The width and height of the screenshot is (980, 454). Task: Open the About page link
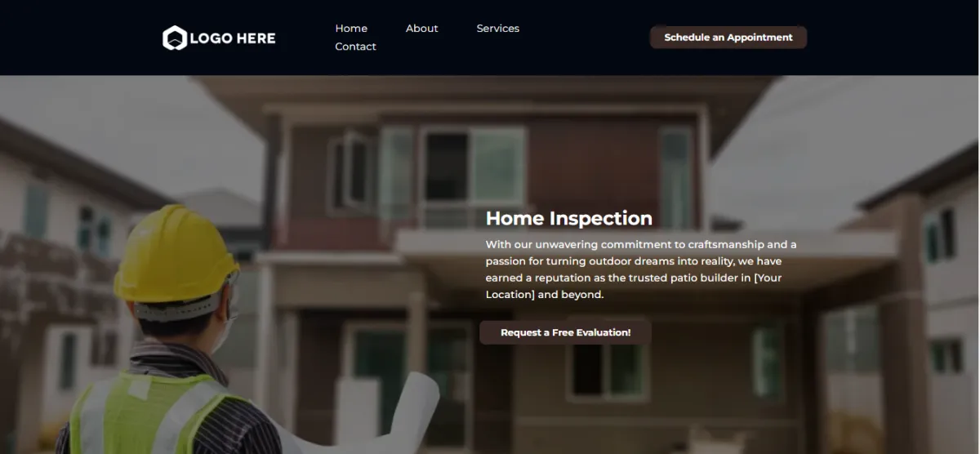click(x=421, y=28)
